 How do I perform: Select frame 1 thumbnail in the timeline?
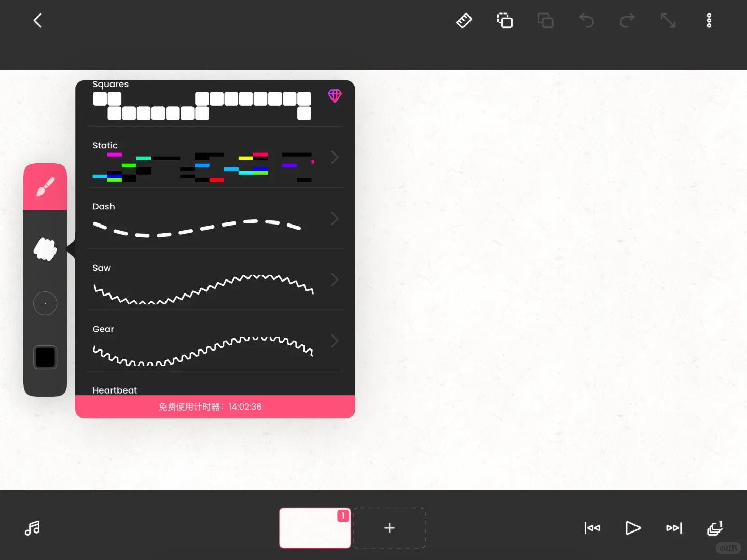[x=315, y=528]
